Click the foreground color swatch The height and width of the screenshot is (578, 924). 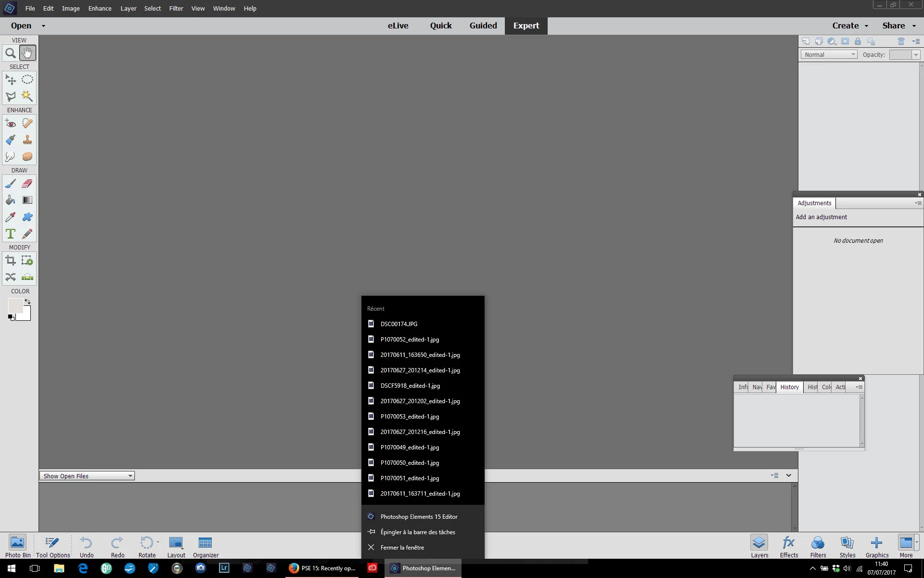(x=14, y=305)
